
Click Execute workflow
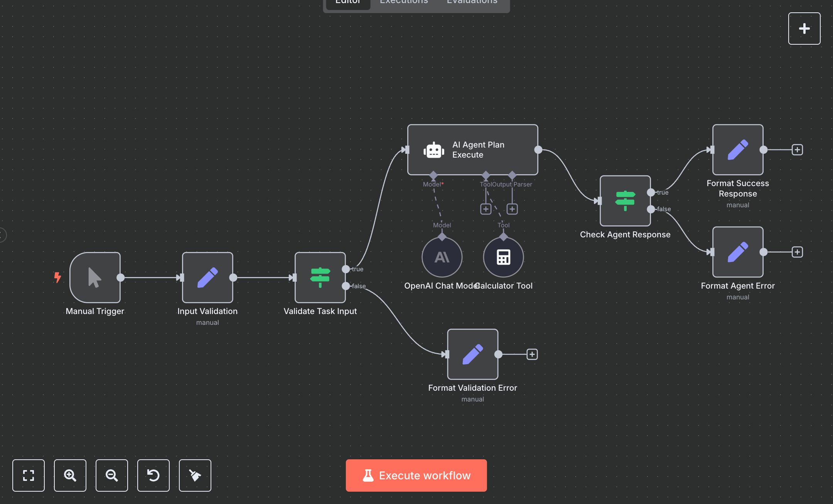click(416, 475)
